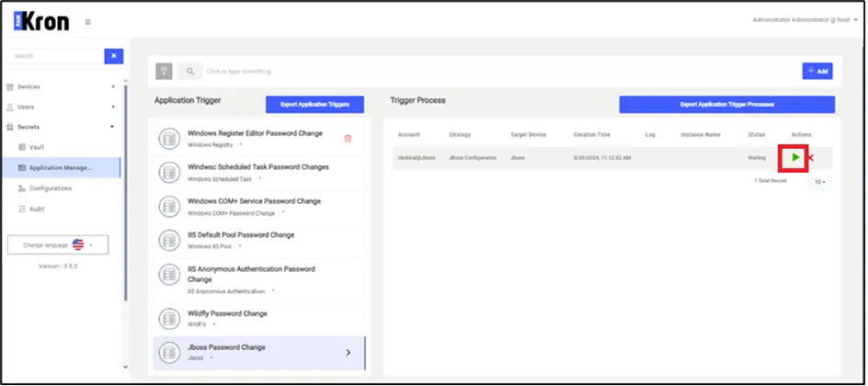Collapse the Secrets menu

[61, 127]
